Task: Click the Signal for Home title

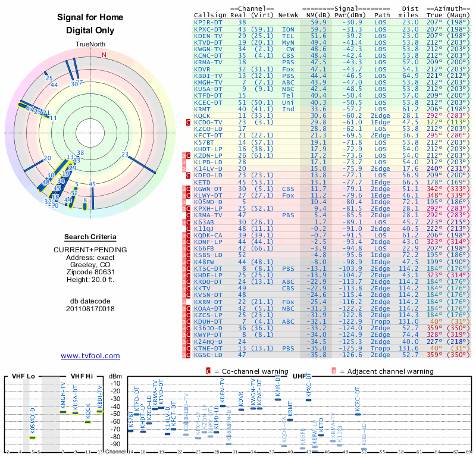Action: (x=90, y=17)
